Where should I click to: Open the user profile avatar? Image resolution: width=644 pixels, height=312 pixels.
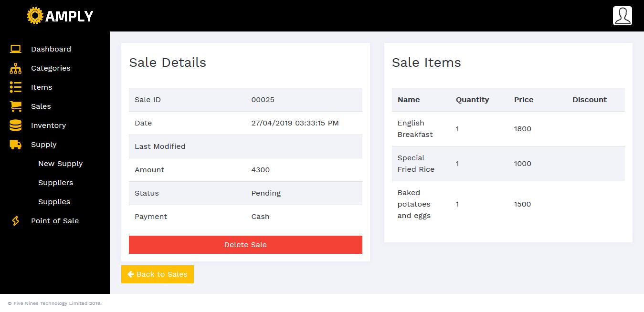tap(622, 16)
